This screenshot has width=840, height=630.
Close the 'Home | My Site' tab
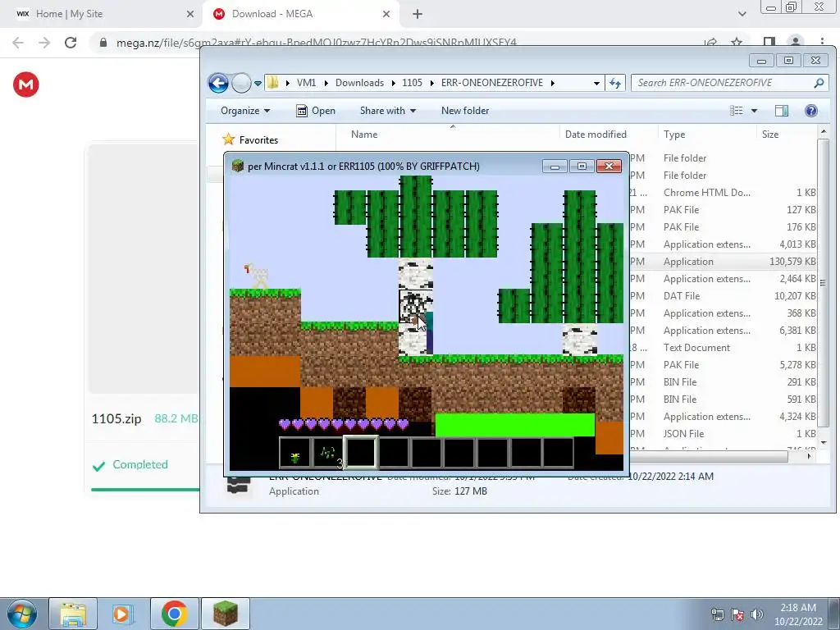190,14
